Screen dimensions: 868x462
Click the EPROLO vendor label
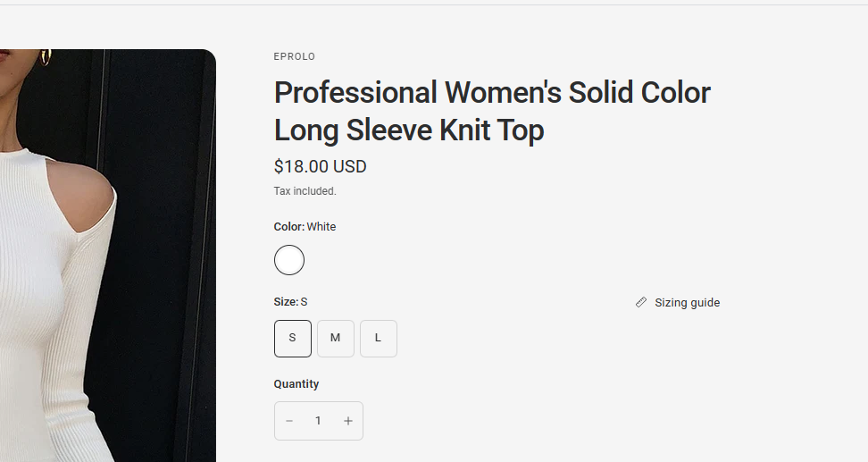pos(295,56)
